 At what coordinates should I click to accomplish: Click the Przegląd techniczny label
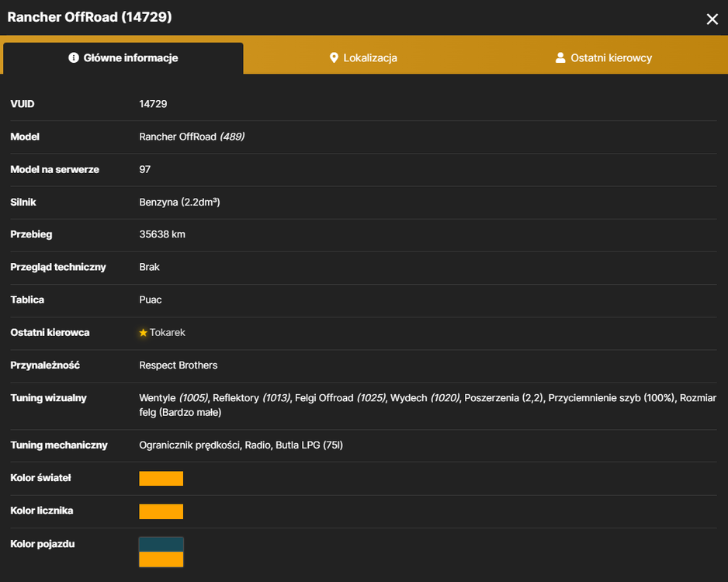click(x=58, y=267)
